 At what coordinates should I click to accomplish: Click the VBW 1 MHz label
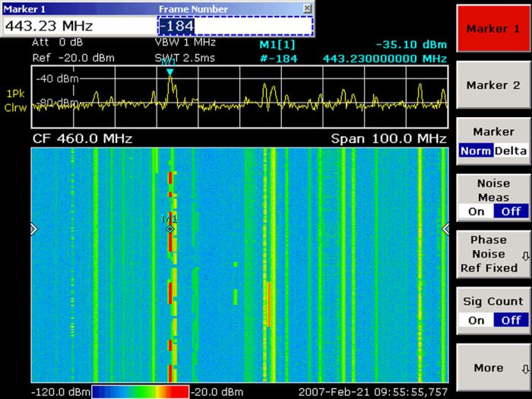click(185, 43)
